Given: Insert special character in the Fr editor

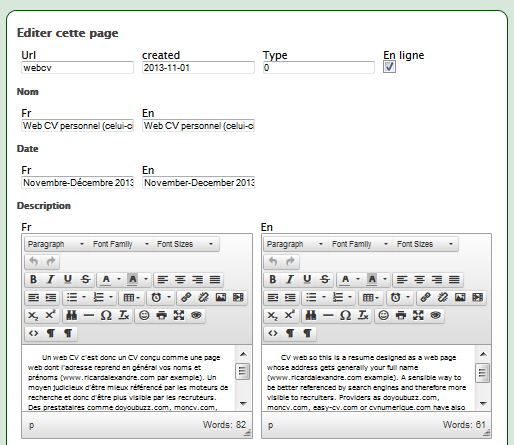Looking at the screenshot, I should [x=106, y=315].
